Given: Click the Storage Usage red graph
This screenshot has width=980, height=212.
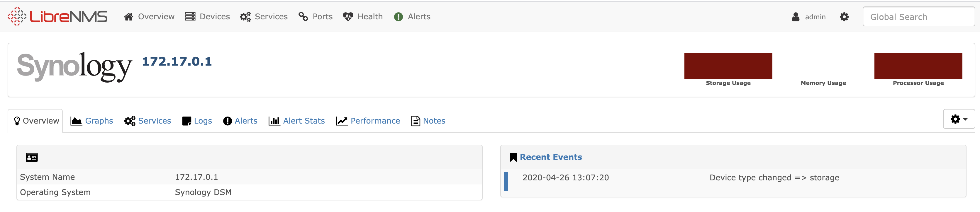Looking at the screenshot, I should click(x=728, y=66).
